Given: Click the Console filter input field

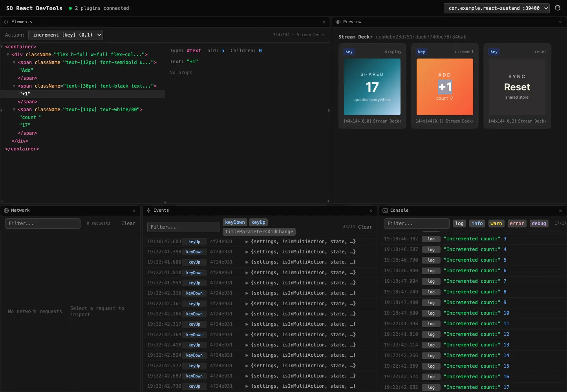Looking at the screenshot, I should (416, 223).
